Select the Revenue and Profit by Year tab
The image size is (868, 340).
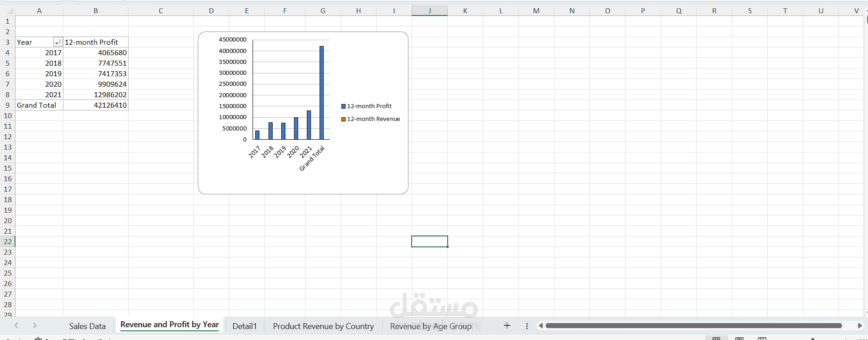pyautogui.click(x=170, y=324)
